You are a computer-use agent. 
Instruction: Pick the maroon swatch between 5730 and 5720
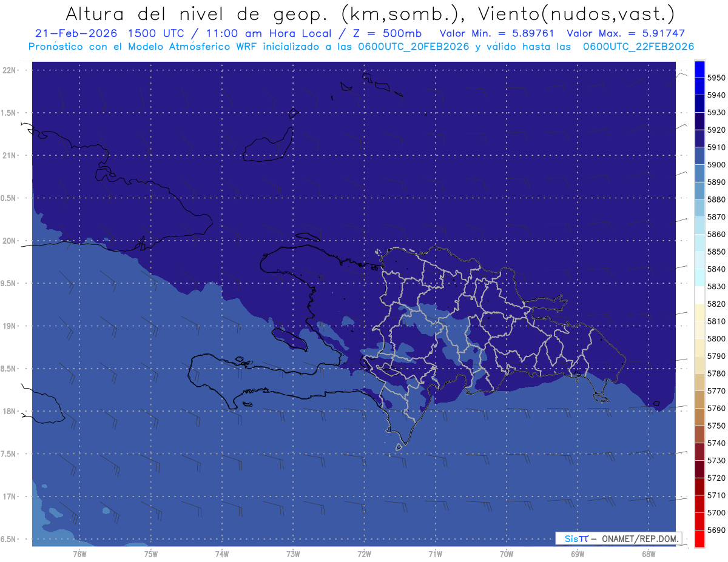pyautogui.click(x=699, y=469)
